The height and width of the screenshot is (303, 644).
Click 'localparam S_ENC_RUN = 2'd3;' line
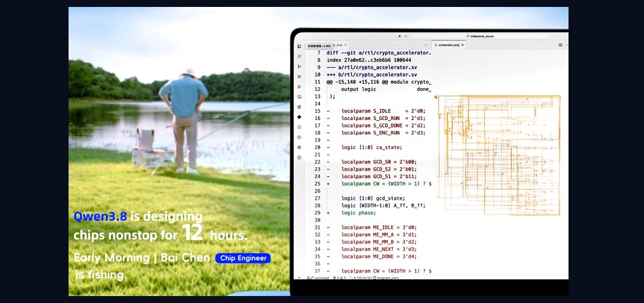pos(383,133)
